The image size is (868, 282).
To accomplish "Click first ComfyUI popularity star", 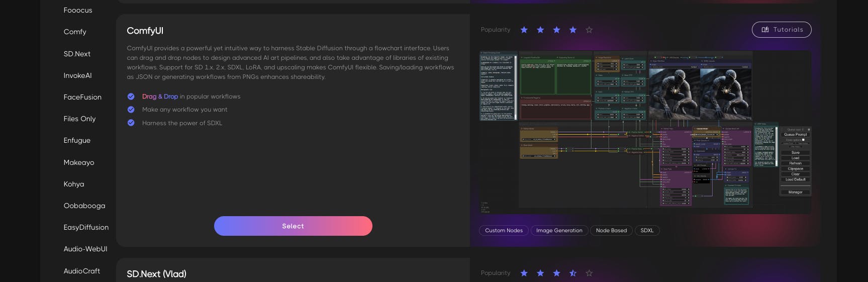I will point(524,30).
